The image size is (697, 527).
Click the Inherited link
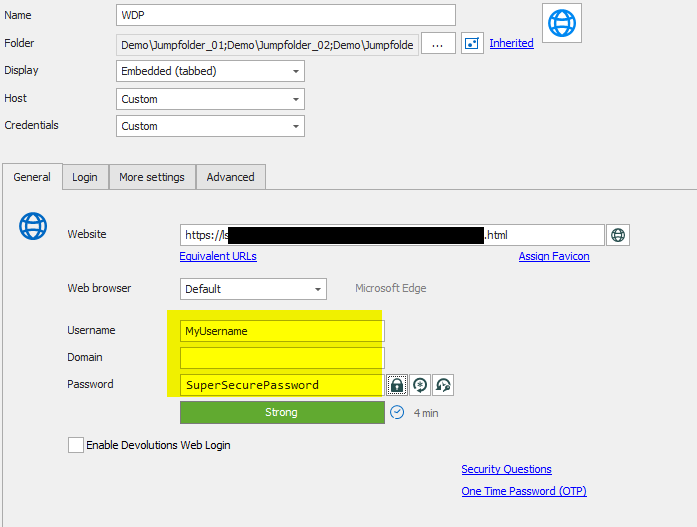512,43
